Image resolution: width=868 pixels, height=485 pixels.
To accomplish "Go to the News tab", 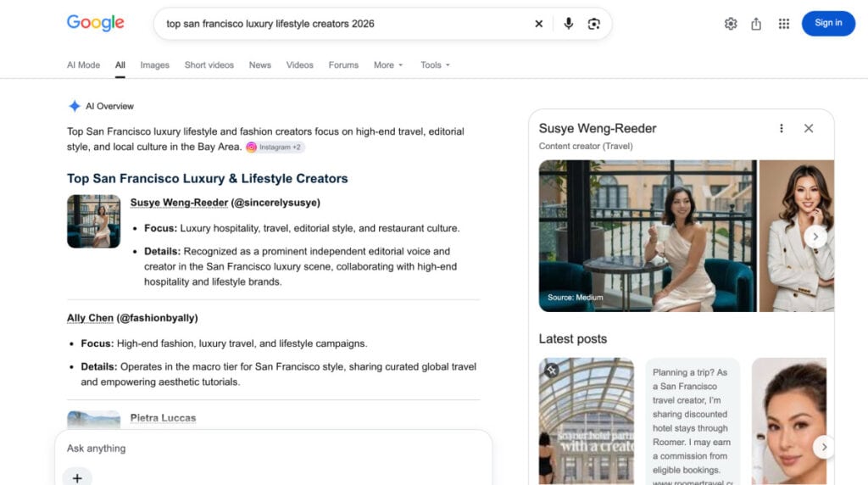I will [259, 64].
